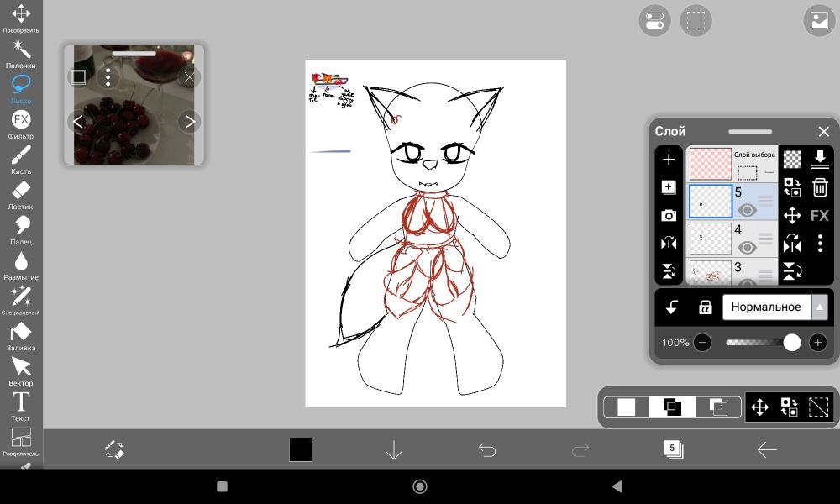This screenshot has height=504, width=840.
Task: Tap Android back triangle button
Action: click(617, 486)
